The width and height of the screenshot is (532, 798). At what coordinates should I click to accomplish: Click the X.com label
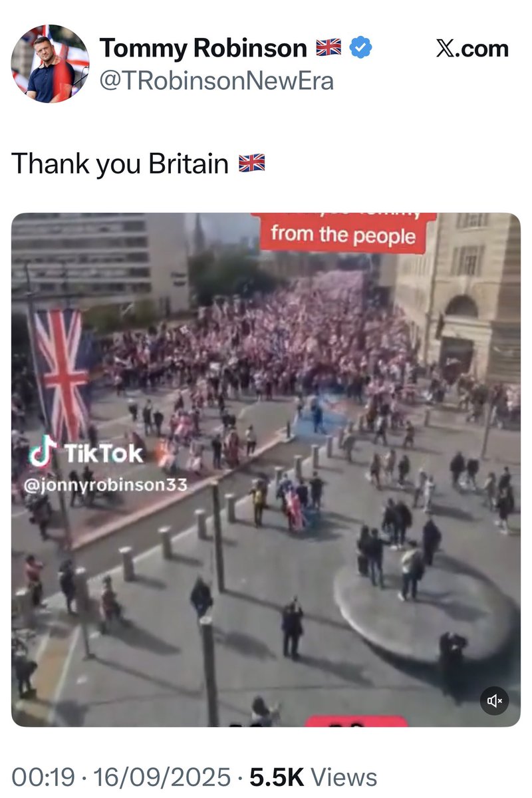[x=472, y=49]
